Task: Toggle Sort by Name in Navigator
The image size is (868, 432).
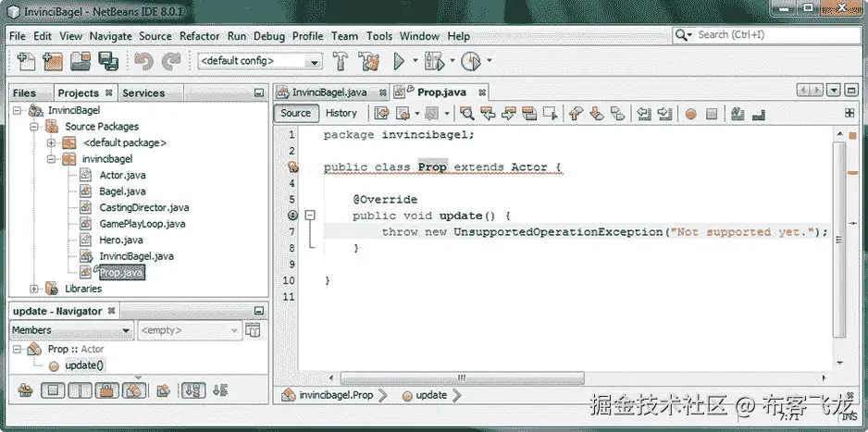Action: [x=193, y=390]
